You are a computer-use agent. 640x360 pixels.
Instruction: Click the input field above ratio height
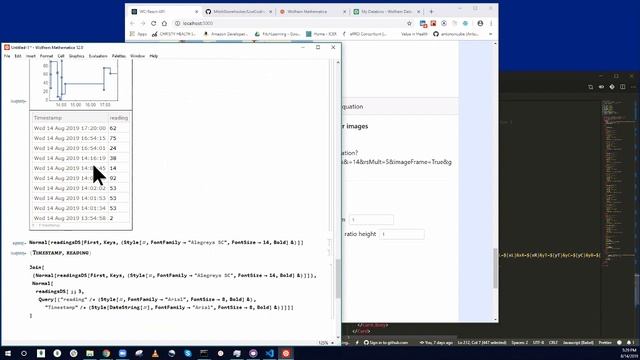tap(371, 220)
